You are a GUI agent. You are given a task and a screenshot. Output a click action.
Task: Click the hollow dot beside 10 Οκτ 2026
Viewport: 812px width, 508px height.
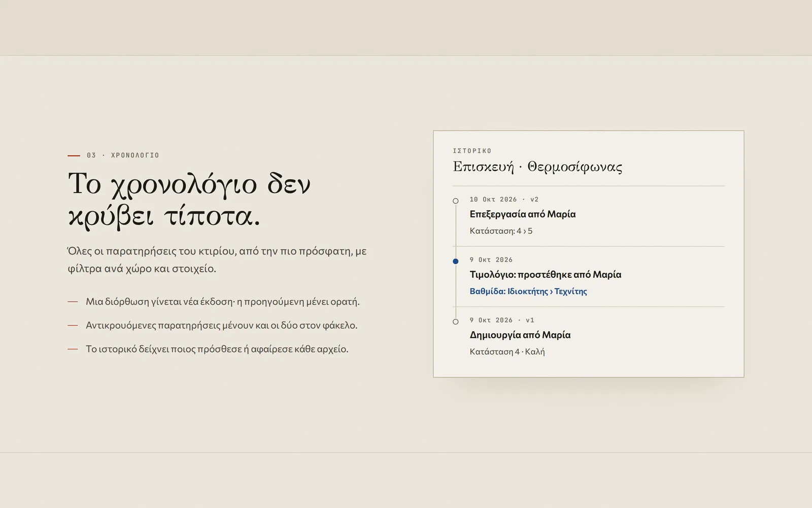coord(456,201)
